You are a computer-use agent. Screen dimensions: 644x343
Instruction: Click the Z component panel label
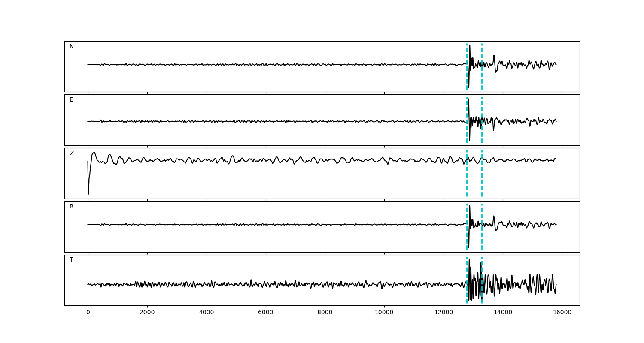pos(72,153)
